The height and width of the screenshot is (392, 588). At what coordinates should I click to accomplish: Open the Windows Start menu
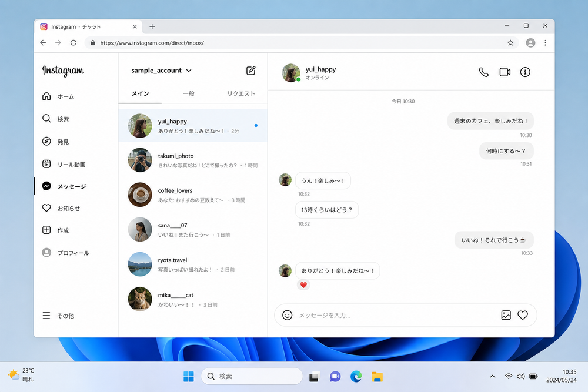coord(189,376)
